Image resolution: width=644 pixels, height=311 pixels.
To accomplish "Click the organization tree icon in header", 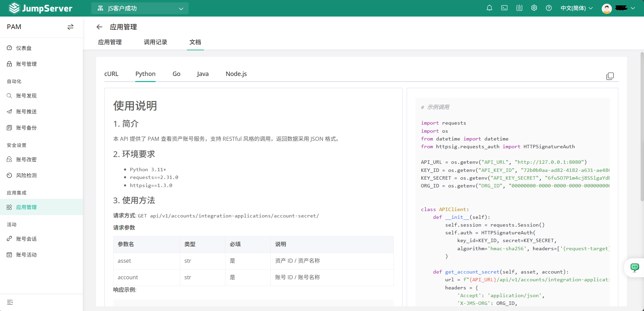I will [100, 8].
